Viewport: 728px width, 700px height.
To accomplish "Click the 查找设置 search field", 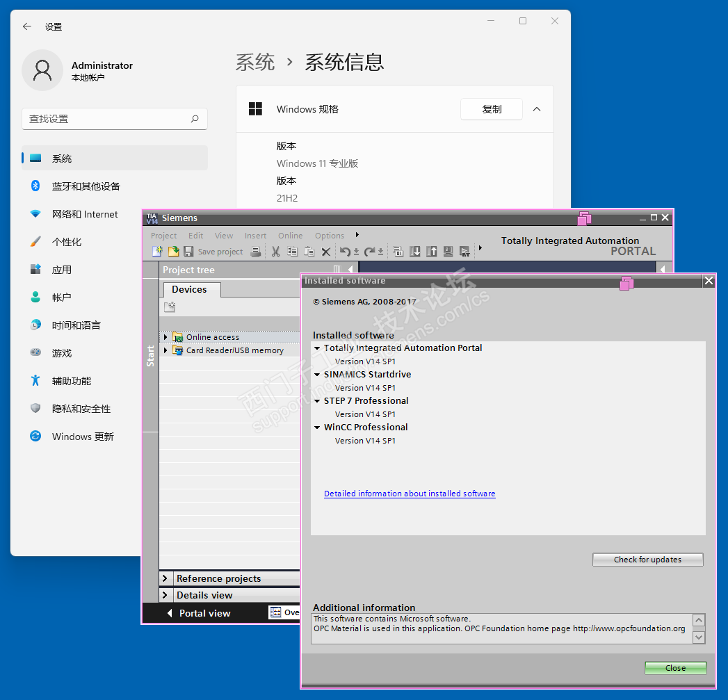I will 114,119.
